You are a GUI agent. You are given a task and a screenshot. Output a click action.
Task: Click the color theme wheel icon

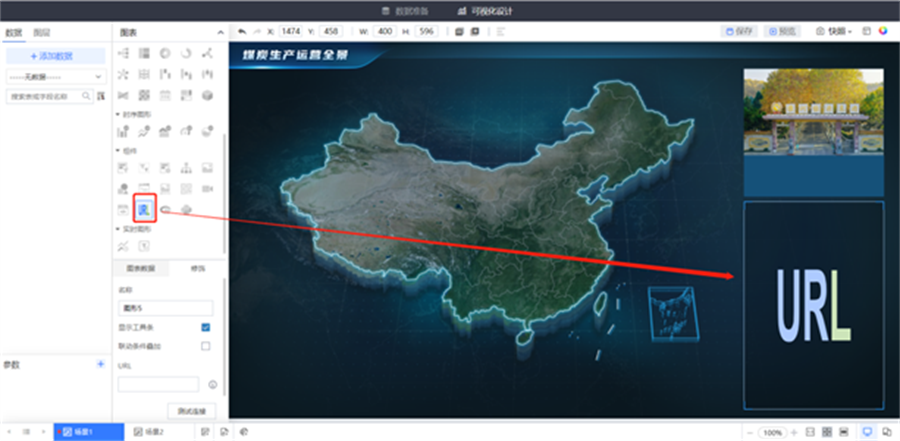[883, 31]
